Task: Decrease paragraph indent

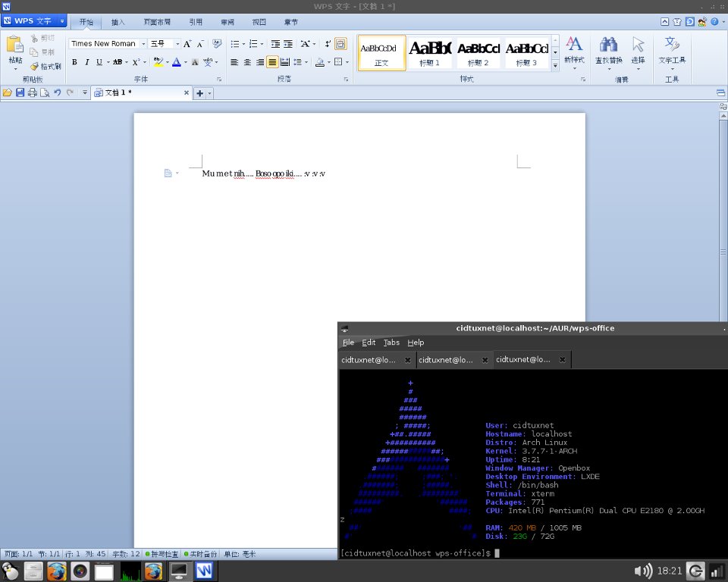Action: pyautogui.click(x=275, y=44)
